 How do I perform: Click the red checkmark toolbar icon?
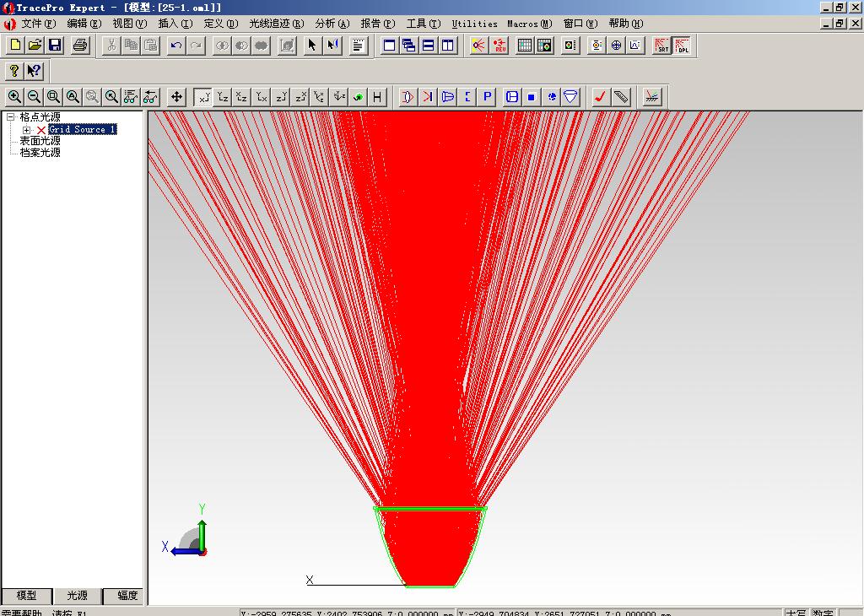click(600, 97)
